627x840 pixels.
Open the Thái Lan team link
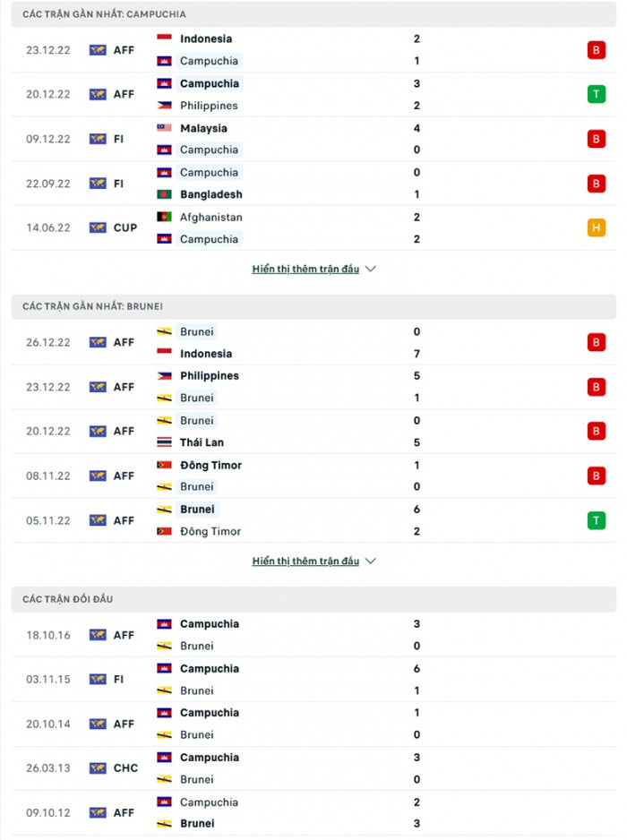point(202,442)
